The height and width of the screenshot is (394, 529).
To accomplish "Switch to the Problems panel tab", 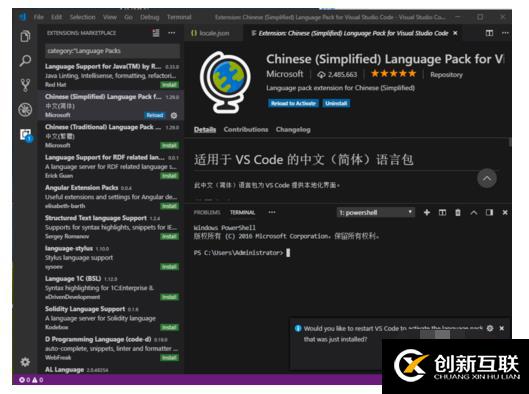I will pos(207,212).
